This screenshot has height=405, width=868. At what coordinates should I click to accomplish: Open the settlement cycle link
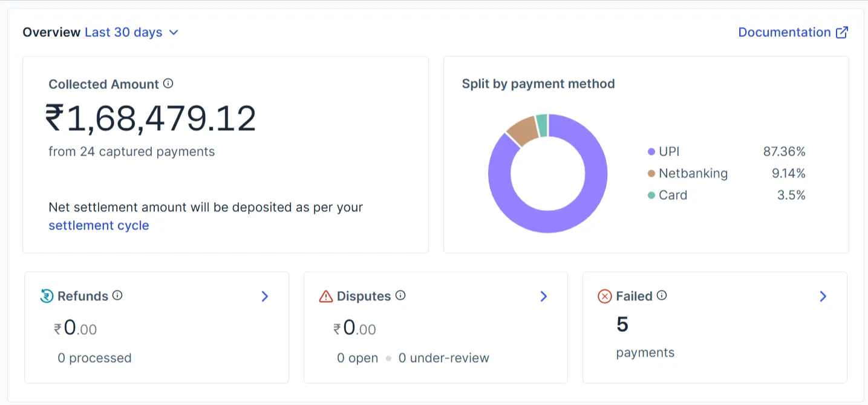[99, 226]
